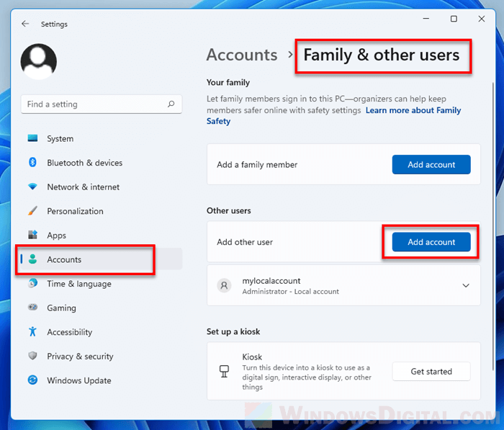Click the 'Add other user' label
The width and height of the screenshot is (504, 430).
click(245, 242)
